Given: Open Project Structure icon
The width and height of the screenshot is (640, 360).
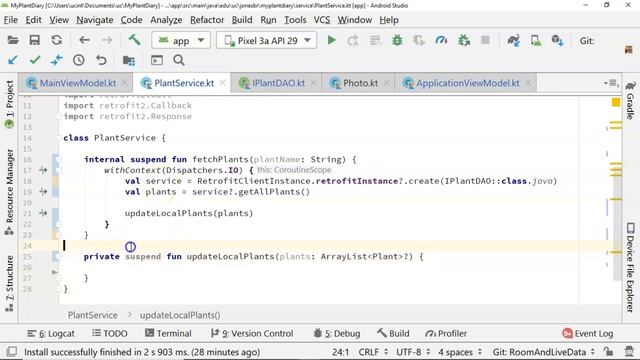Looking at the screenshot, I should point(129,60).
